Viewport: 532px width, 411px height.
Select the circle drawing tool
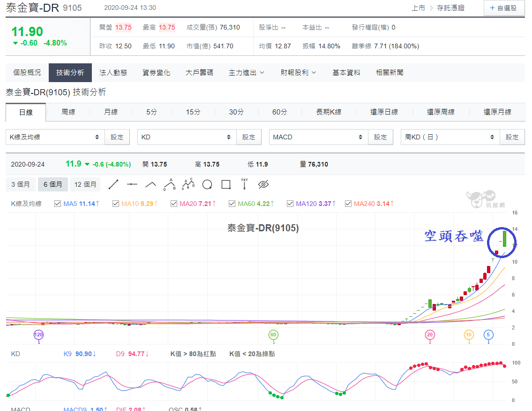click(x=207, y=185)
